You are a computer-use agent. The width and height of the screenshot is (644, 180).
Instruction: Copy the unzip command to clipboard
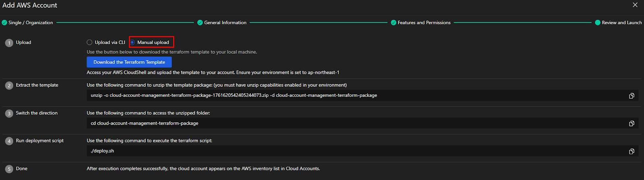pyautogui.click(x=632, y=96)
